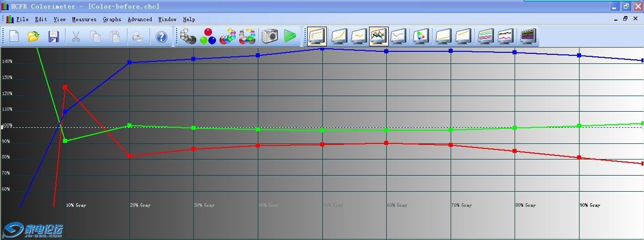Click monitor icon left of striped-lines monitor
644x240 pixels.
click(x=463, y=36)
